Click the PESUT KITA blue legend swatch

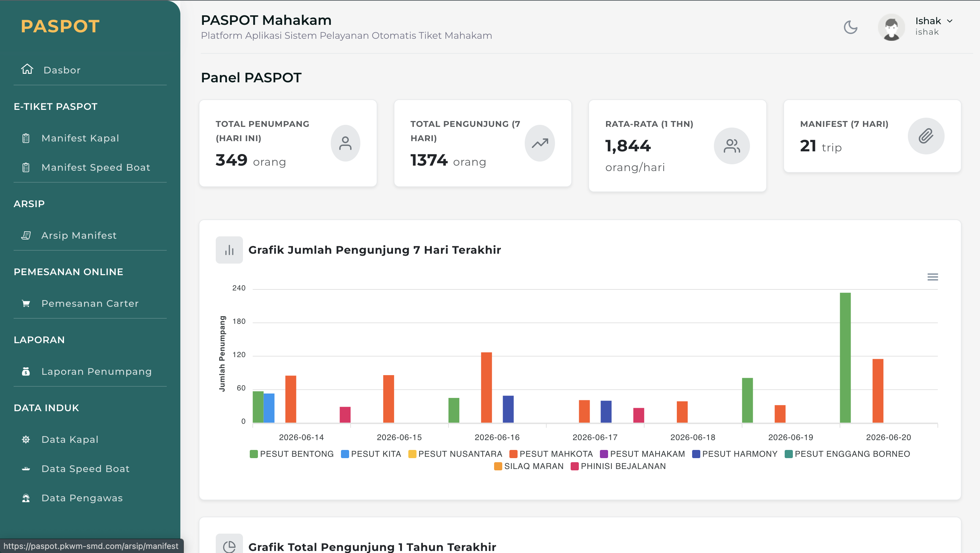tap(345, 454)
